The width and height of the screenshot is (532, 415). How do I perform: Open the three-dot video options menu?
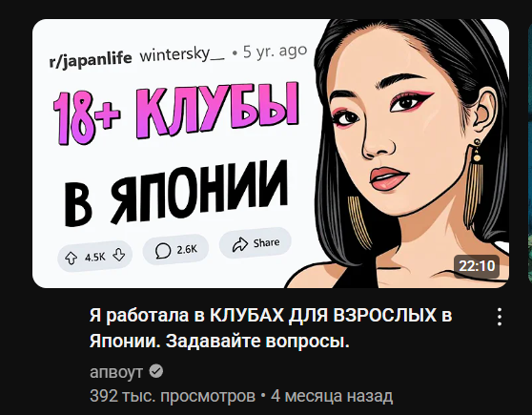coord(499,317)
